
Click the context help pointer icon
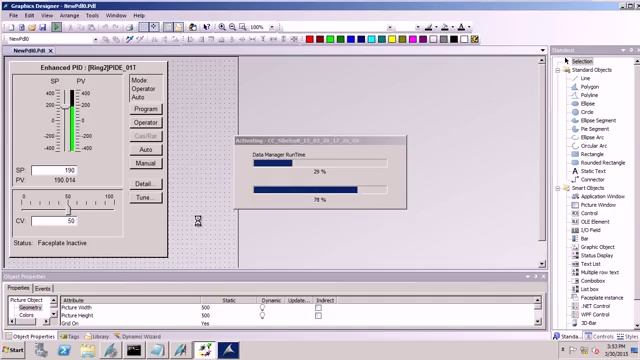pos(207,27)
